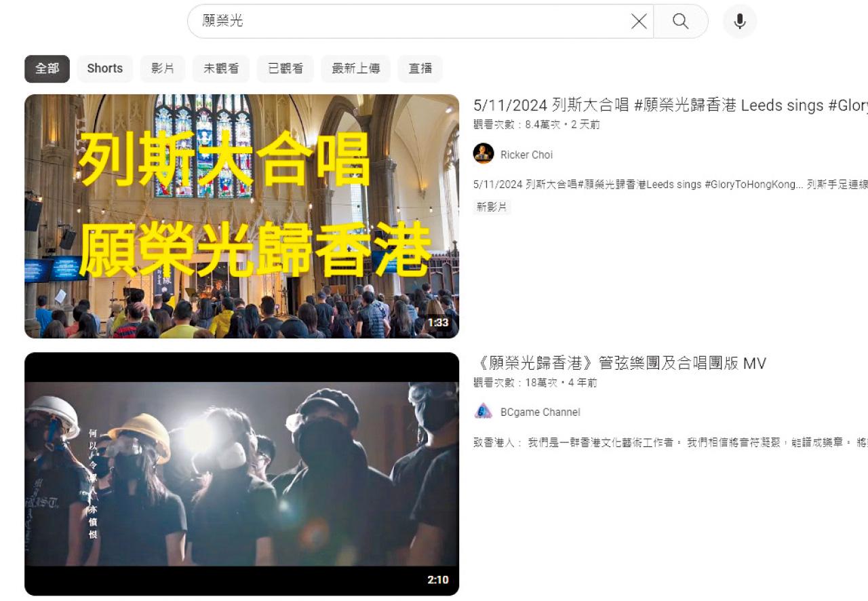The width and height of the screenshot is (868, 601).
Task: Show only 已觀看 videos
Action: coord(285,69)
